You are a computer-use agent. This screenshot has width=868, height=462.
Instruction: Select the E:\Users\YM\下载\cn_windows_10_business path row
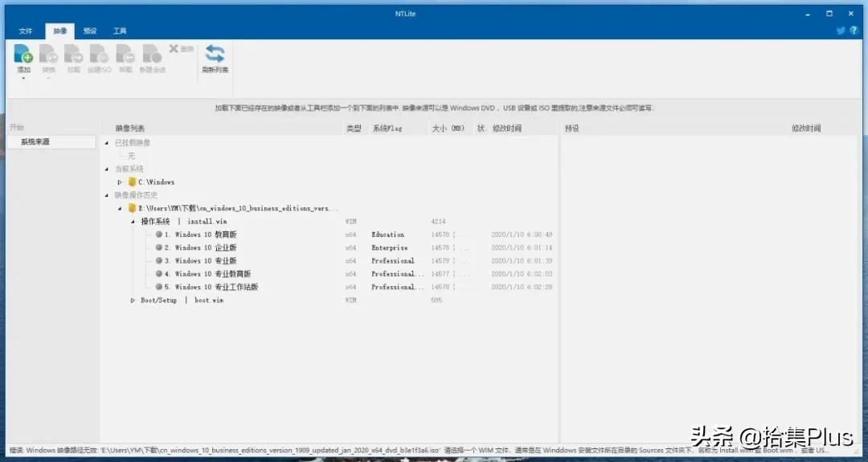(x=330, y=209)
